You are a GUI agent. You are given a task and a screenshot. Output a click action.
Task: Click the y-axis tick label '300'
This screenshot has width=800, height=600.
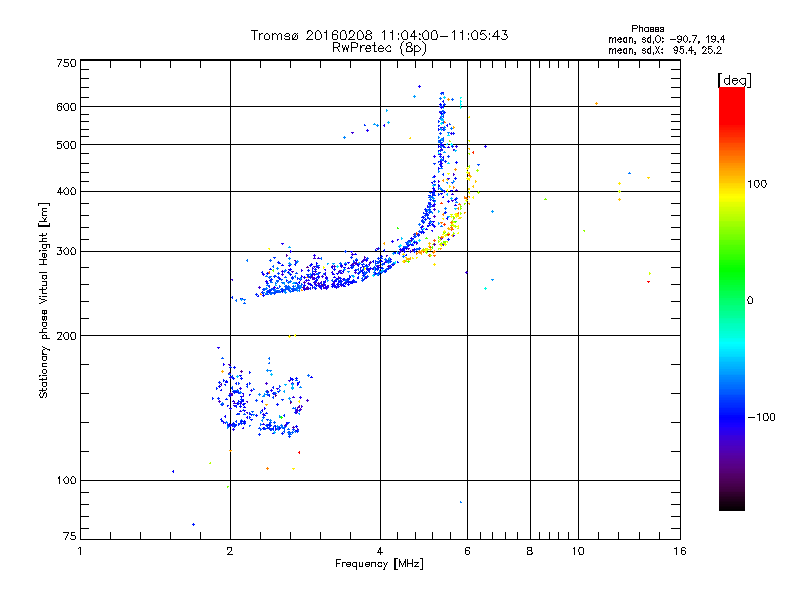pos(66,252)
